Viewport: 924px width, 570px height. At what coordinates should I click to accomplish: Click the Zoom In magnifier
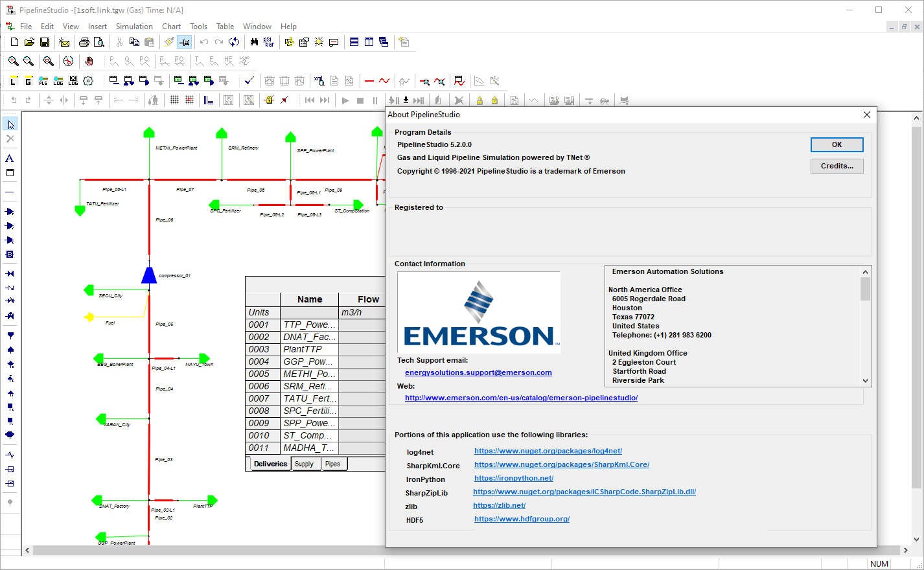coord(14,61)
